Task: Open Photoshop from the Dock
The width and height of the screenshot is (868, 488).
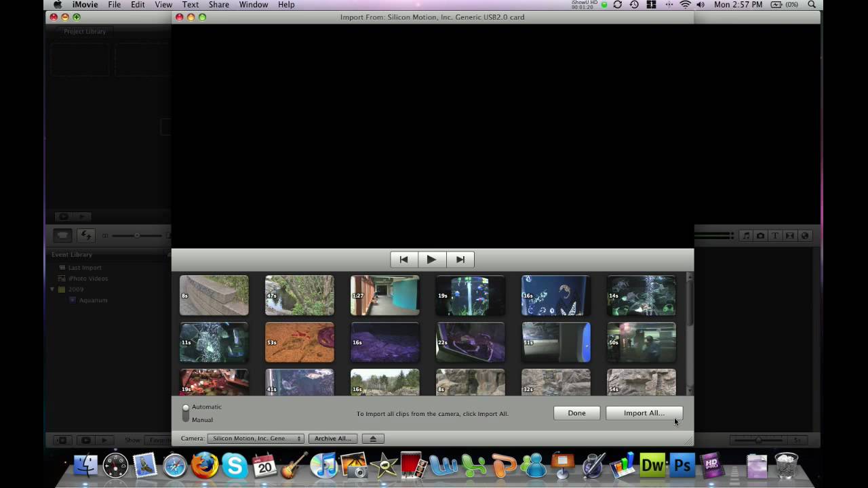Action: [682, 466]
